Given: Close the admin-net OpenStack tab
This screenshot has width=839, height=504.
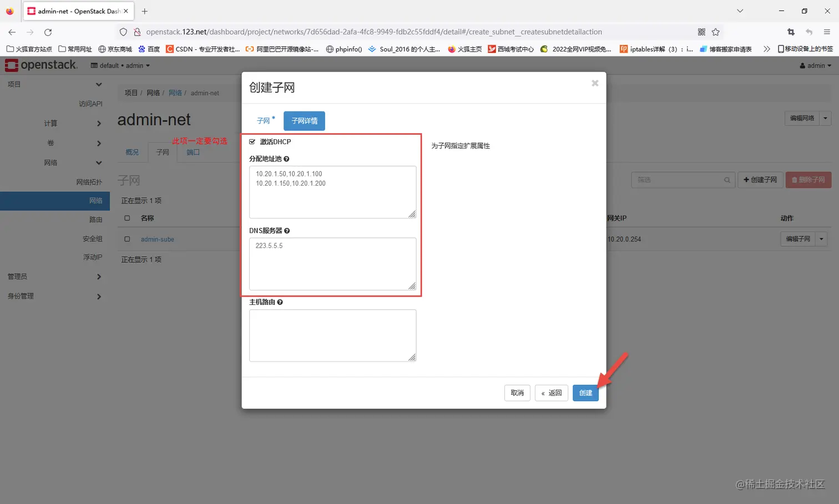Looking at the screenshot, I should [126, 11].
